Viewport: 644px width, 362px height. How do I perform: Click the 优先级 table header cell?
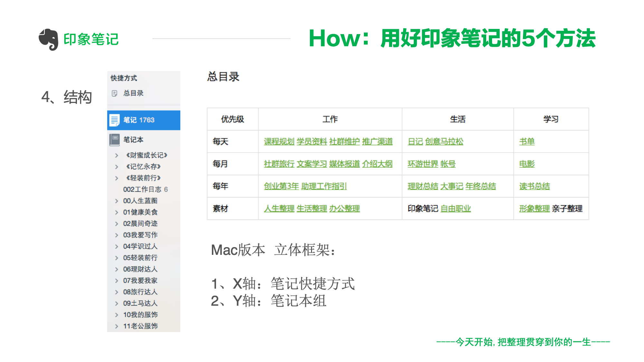pos(232,119)
